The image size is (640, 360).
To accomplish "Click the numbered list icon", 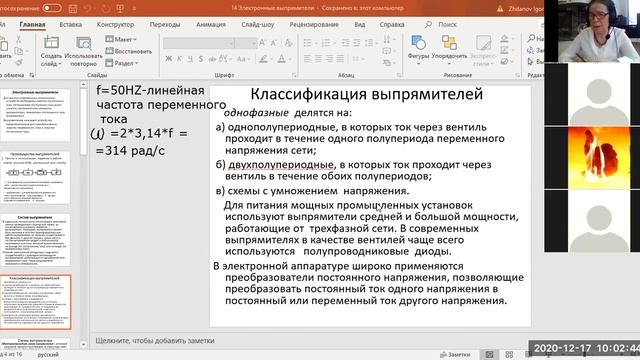I will point(327,43).
